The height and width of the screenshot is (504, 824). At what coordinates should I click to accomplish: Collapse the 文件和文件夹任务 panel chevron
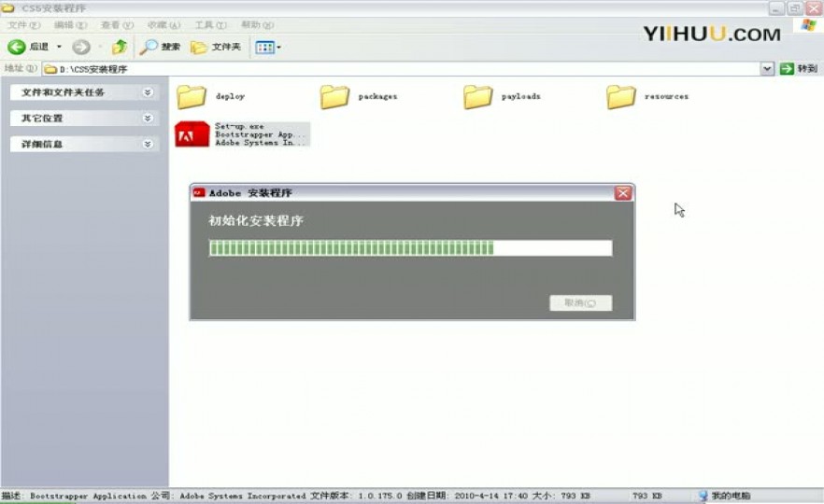tap(148, 92)
